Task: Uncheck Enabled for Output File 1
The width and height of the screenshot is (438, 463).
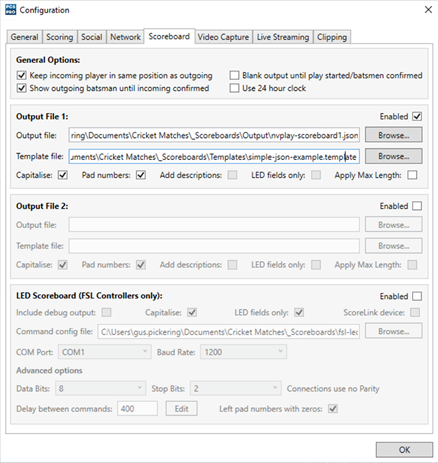Action: tap(417, 117)
